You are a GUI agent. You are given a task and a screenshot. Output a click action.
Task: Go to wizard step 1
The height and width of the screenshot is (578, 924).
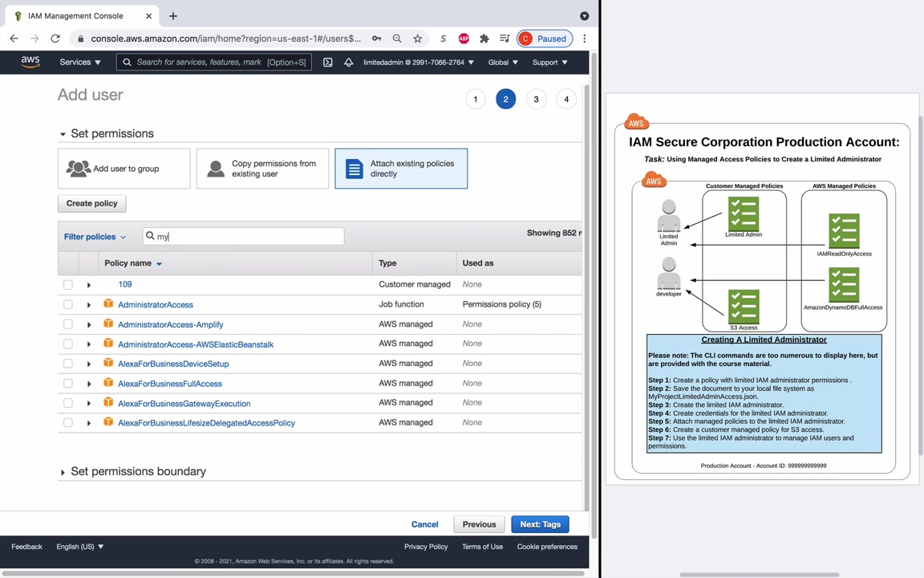point(476,99)
